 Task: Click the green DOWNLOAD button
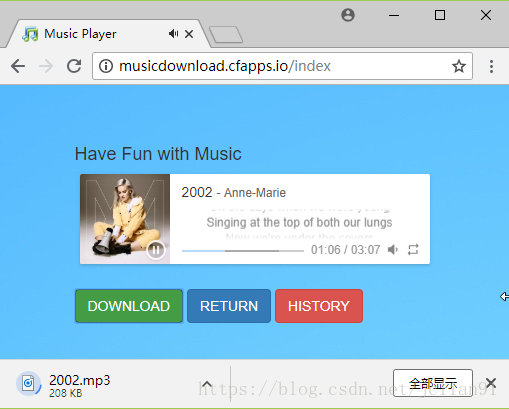129,306
